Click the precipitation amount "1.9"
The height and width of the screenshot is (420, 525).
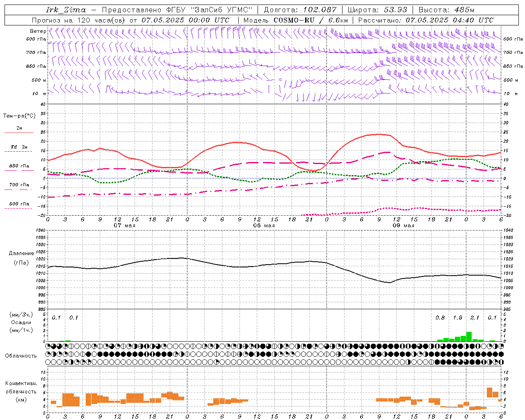click(x=457, y=317)
